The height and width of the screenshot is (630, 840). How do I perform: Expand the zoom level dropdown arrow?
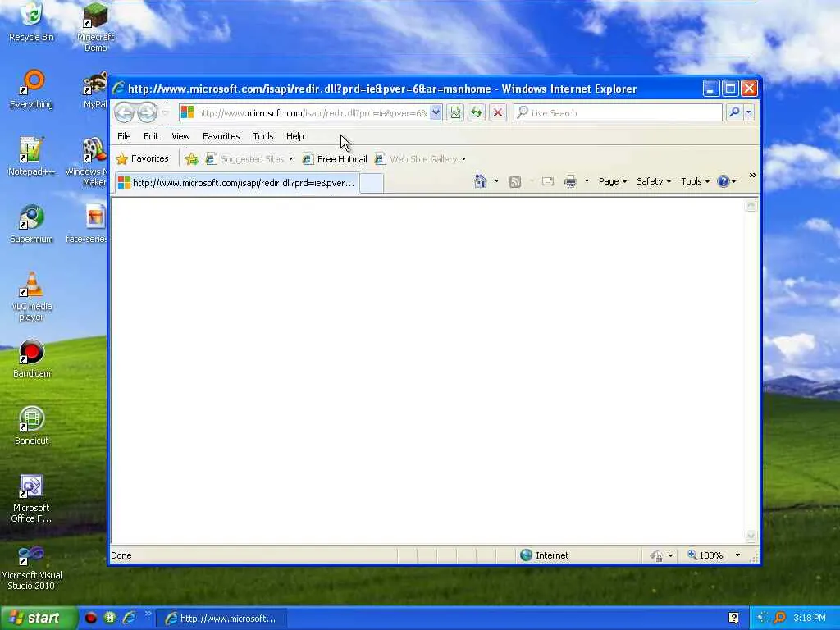click(x=737, y=555)
